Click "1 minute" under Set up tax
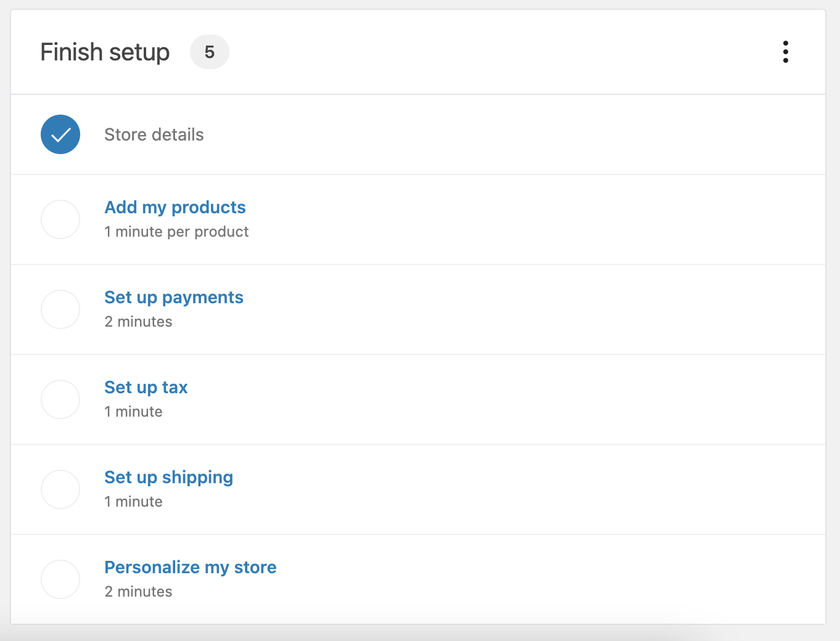The height and width of the screenshot is (641, 840). [134, 412]
